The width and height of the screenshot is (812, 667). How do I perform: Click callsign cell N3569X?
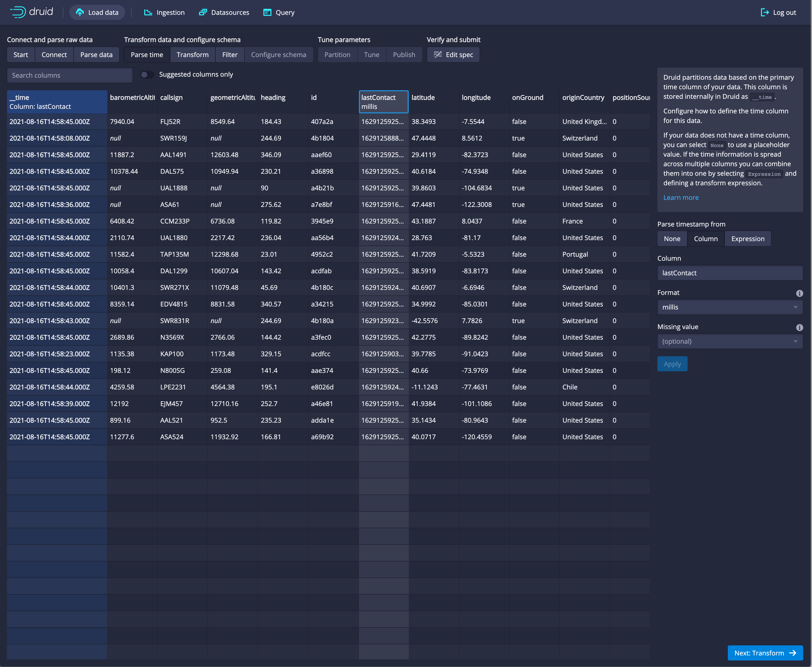click(x=182, y=337)
